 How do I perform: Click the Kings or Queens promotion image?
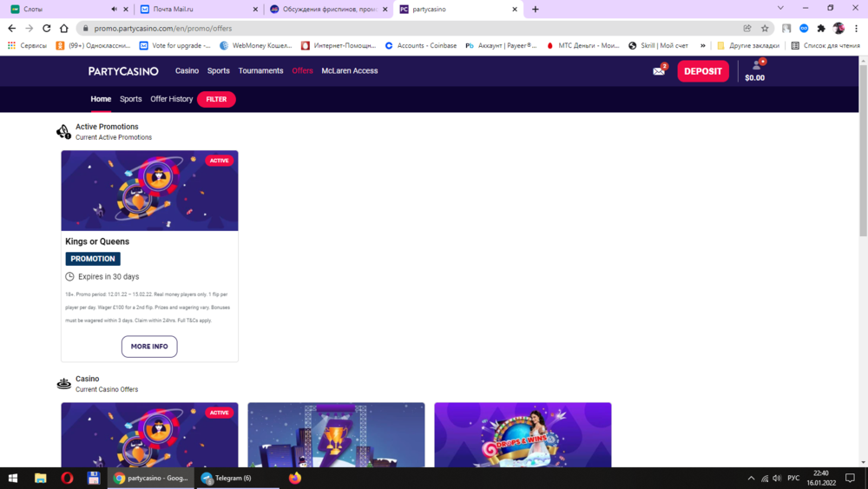coord(149,190)
